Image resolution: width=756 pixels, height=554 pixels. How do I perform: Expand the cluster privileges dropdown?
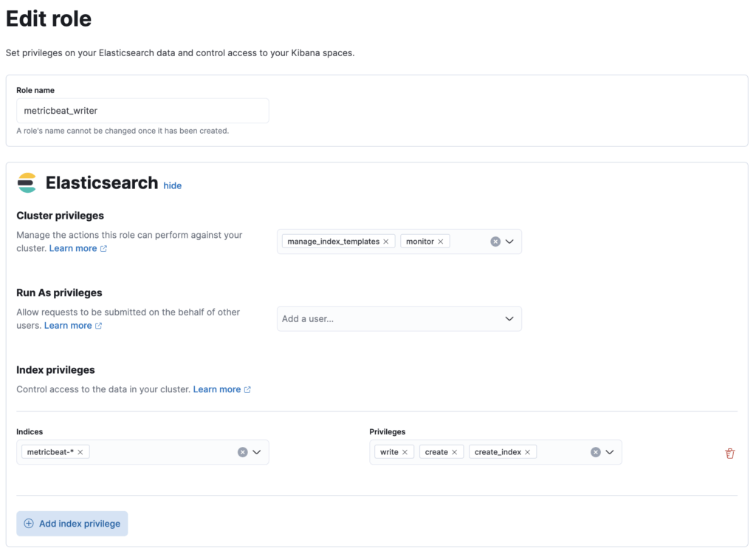(x=509, y=242)
